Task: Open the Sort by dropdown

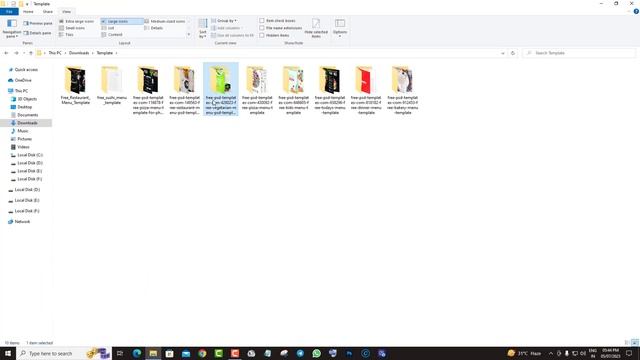Action: [202, 29]
